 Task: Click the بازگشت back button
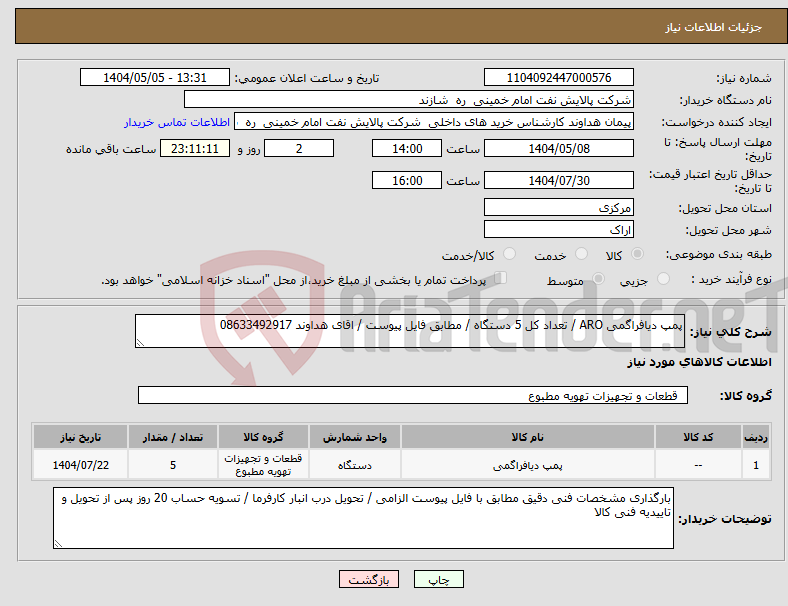[x=369, y=579]
